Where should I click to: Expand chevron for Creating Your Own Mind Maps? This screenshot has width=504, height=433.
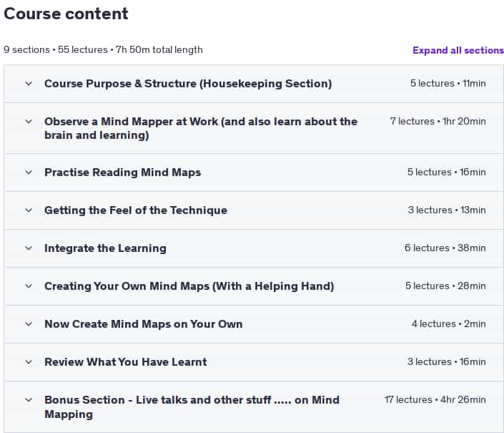point(29,286)
